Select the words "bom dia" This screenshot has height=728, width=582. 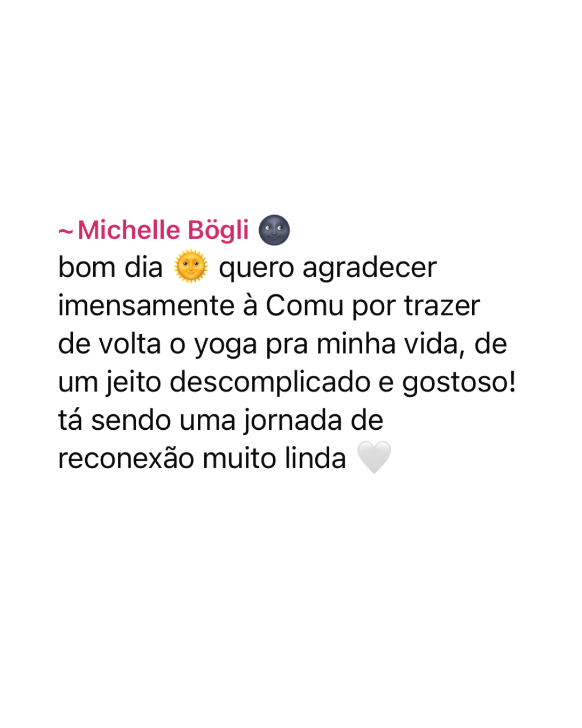click(x=110, y=267)
